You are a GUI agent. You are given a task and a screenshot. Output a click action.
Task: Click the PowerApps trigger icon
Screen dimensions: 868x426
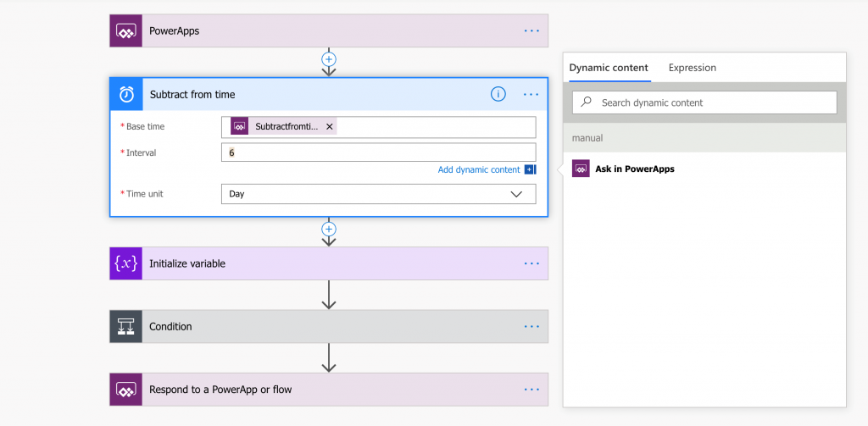[x=126, y=31]
